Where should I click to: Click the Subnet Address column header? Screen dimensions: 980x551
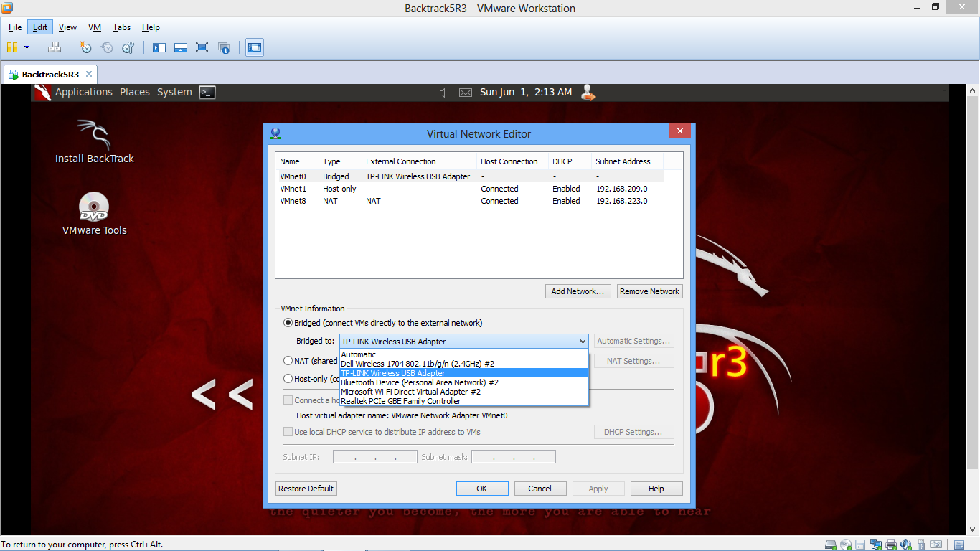[627, 161]
